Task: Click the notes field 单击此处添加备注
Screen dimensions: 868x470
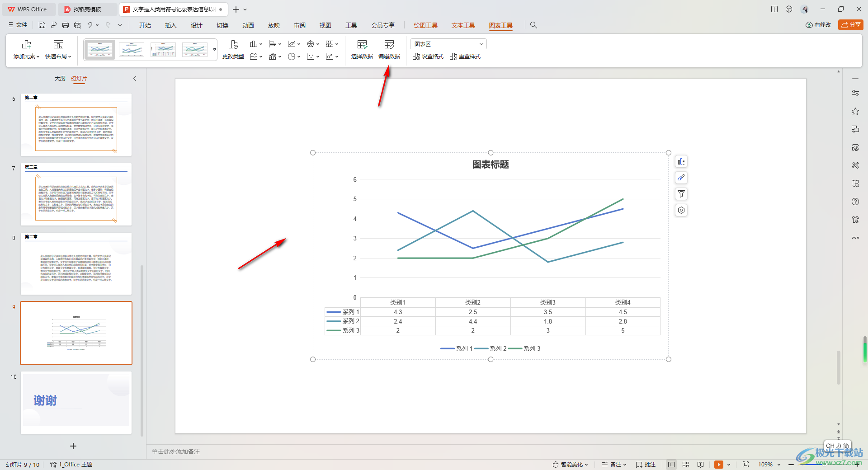Action: (176, 451)
